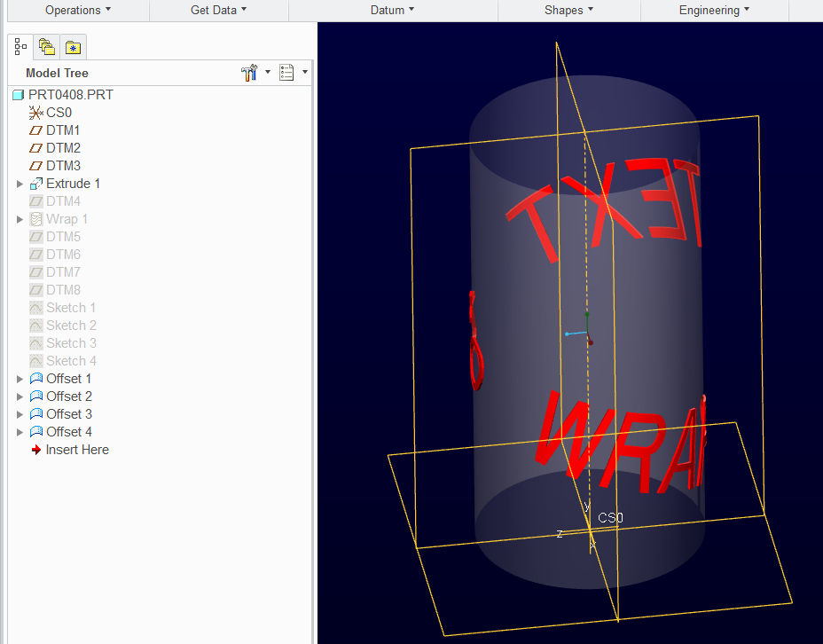
Task: Select hidden datum DTM7
Action: 63,272
